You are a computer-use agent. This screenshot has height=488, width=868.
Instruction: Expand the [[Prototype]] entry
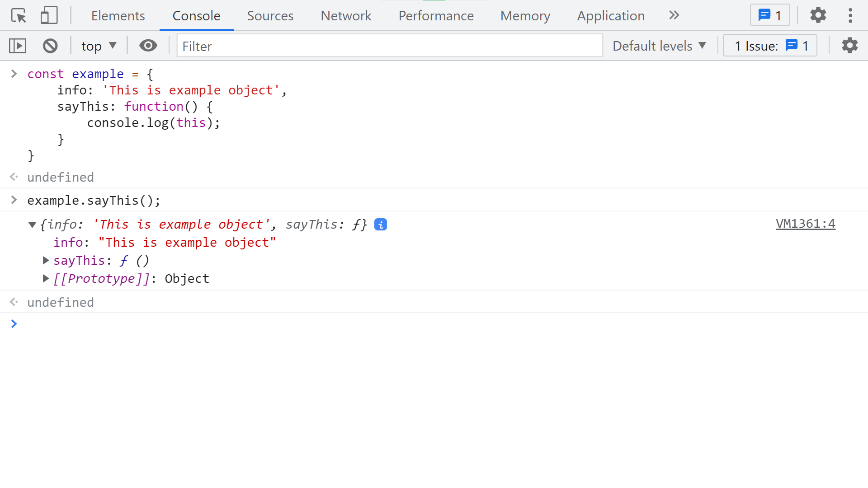tap(46, 279)
